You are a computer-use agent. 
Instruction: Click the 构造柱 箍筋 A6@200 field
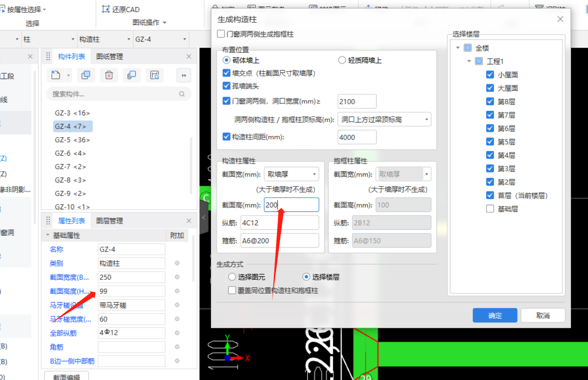[280, 241]
